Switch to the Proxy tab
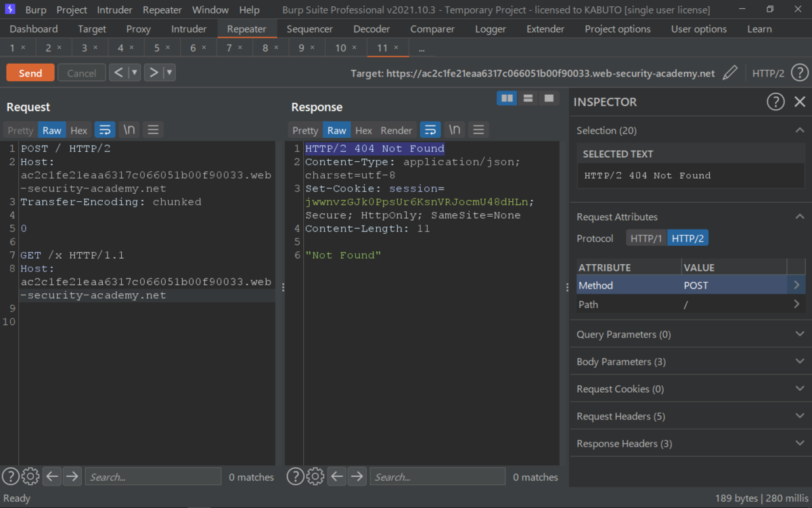Viewport: 812px width, 508px height. [139, 29]
